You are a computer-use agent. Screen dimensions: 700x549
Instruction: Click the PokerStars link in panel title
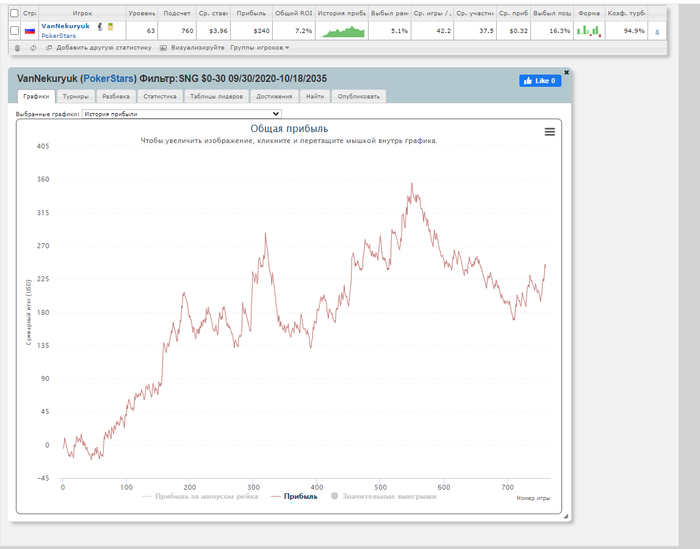pyautogui.click(x=108, y=79)
